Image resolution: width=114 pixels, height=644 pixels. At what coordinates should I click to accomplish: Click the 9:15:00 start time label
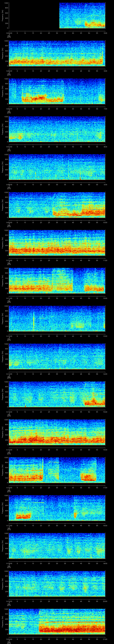(x=9, y=450)
